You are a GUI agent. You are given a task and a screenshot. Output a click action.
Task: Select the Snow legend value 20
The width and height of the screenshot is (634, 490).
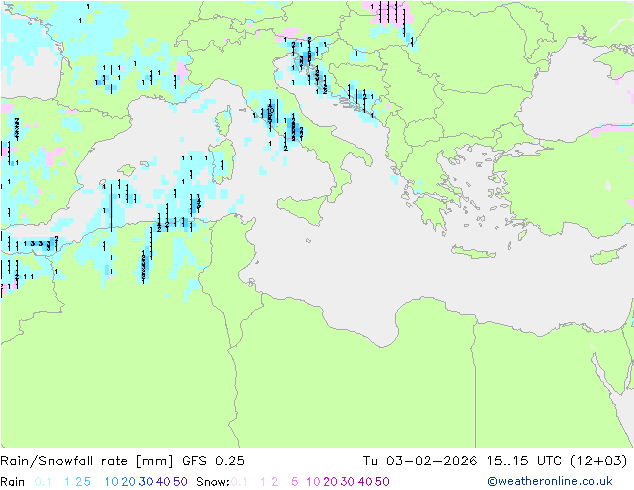[x=330, y=482]
